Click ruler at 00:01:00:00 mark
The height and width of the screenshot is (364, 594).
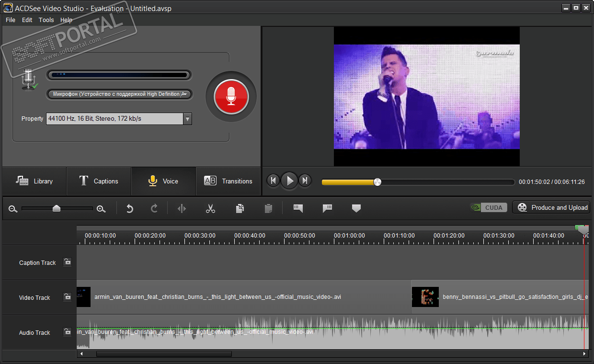tap(349, 236)
